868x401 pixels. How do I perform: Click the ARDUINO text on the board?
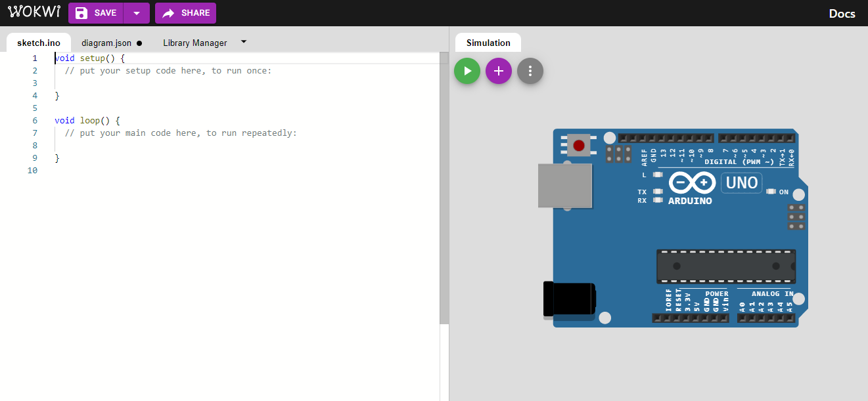click(690, 201)
